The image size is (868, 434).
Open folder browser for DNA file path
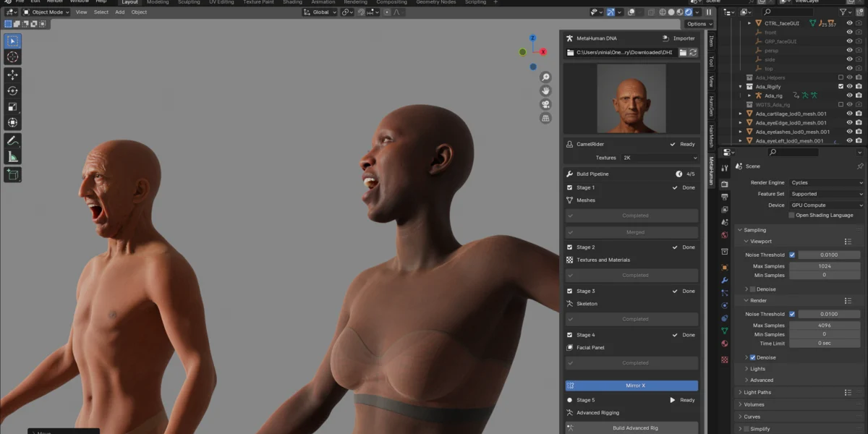click(682, 52)
